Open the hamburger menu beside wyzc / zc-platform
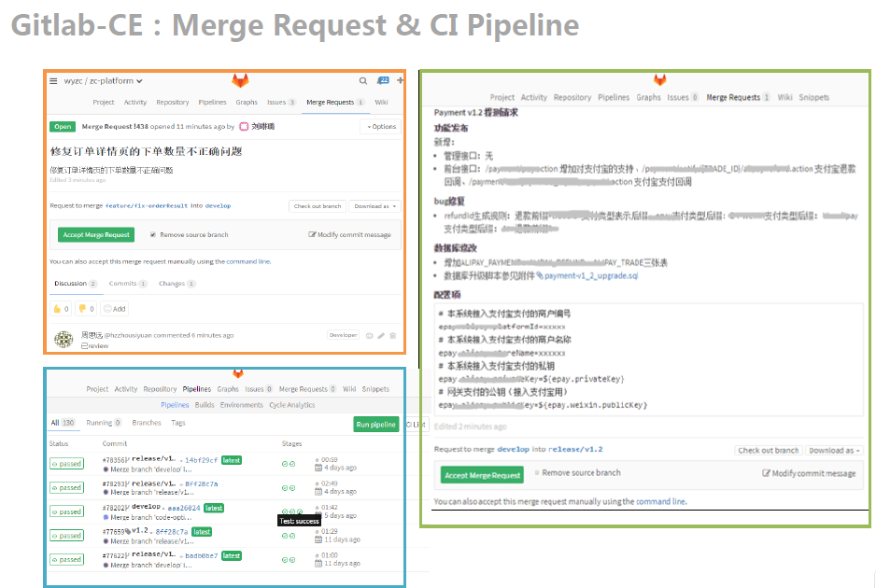The width and height of the screenshot is (876, 588). click(x=53, y=81)
